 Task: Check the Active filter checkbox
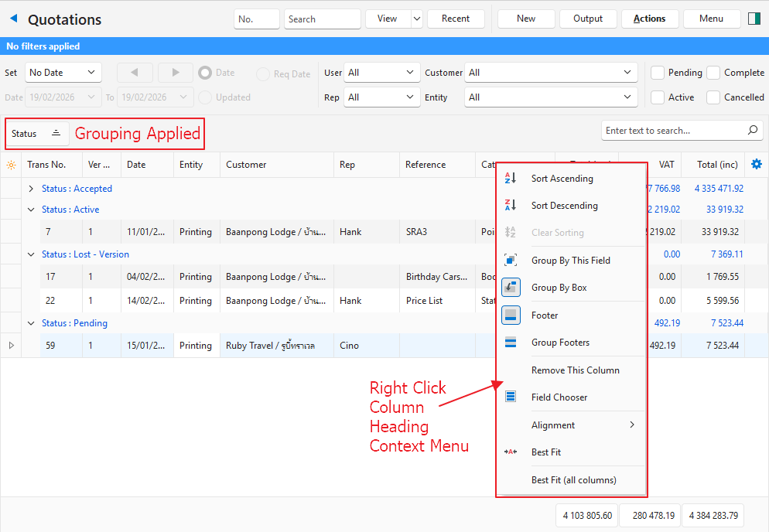pos(658,97)
